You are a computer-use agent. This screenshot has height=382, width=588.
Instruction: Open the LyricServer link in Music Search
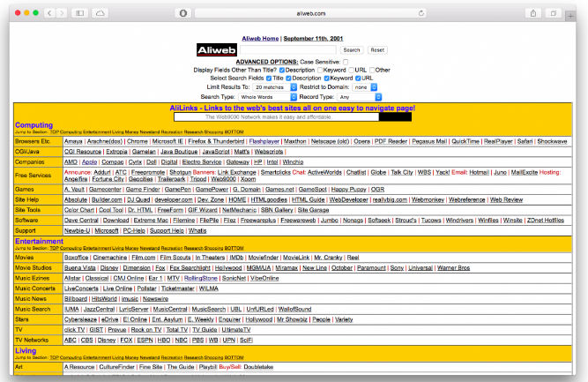tap(134, 309)
